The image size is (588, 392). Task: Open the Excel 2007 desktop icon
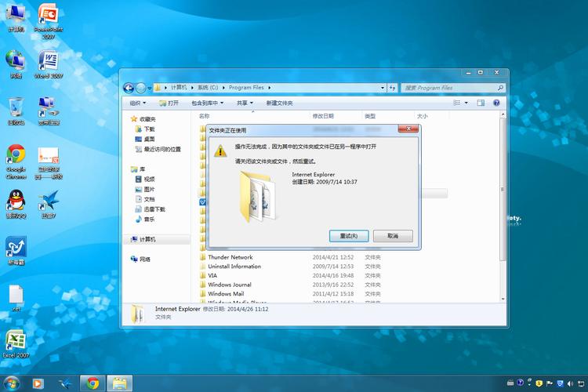15,343
